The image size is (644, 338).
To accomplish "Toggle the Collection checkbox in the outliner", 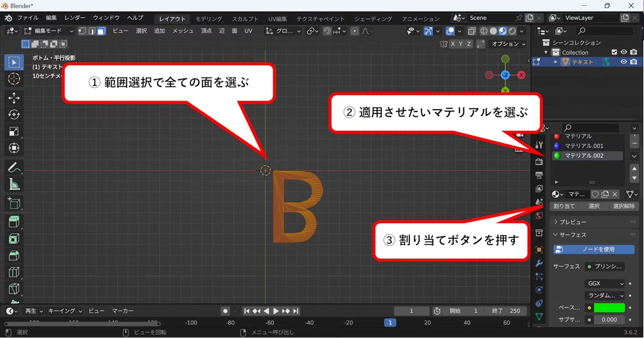I will pos(614,52).
